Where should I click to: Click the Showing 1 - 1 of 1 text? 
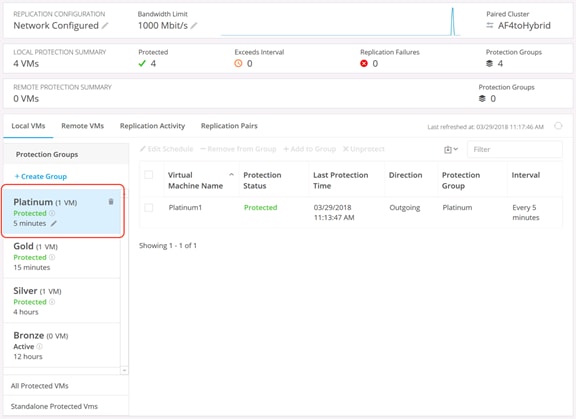pyautogui.click(x=168, y=245)
